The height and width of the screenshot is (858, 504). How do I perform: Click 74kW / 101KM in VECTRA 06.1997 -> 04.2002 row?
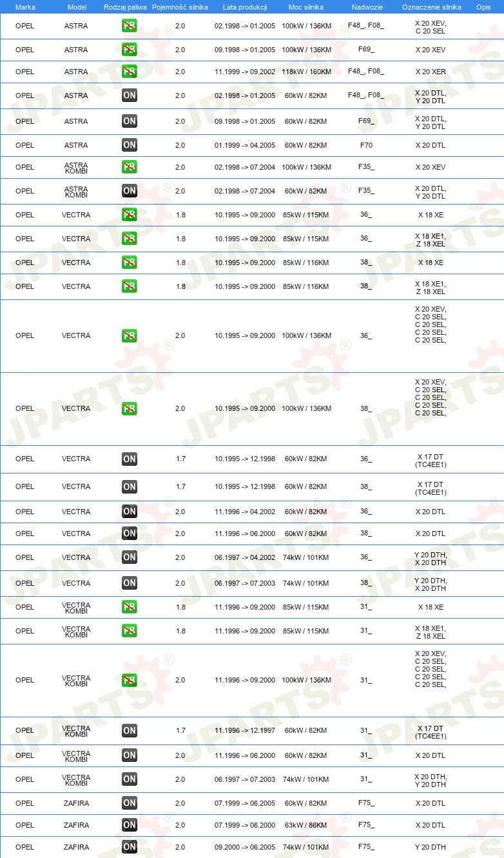coord(306,557)
